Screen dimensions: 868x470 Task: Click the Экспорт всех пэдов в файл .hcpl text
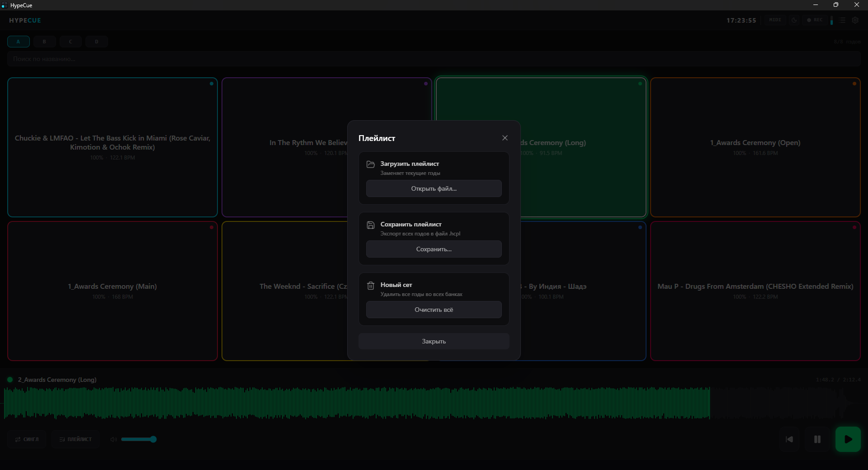[420, 234]
